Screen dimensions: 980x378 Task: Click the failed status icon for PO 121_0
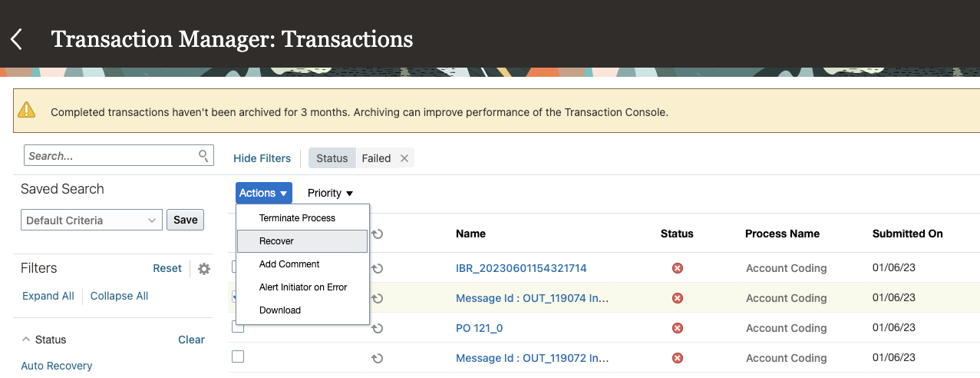coord(677,328)
